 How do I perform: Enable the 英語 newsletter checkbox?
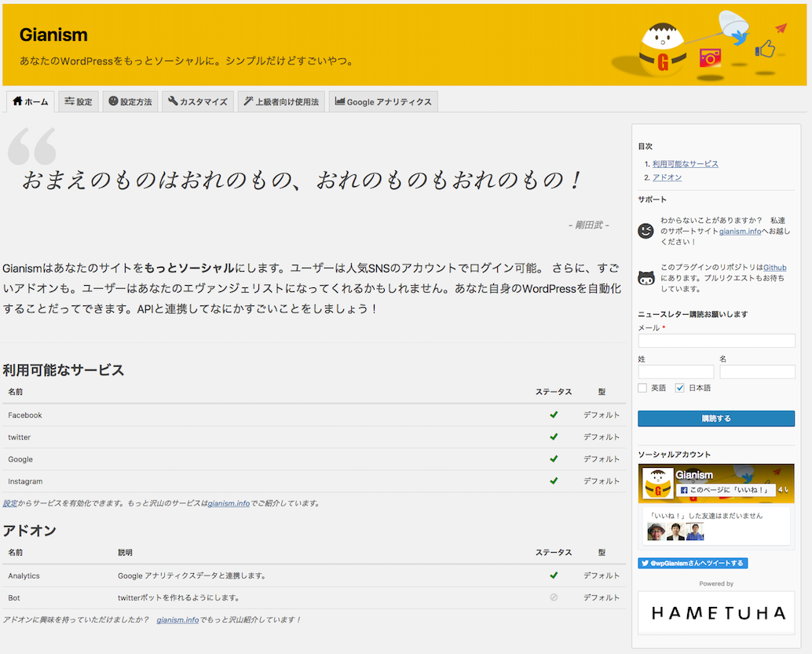click(642, 388)
